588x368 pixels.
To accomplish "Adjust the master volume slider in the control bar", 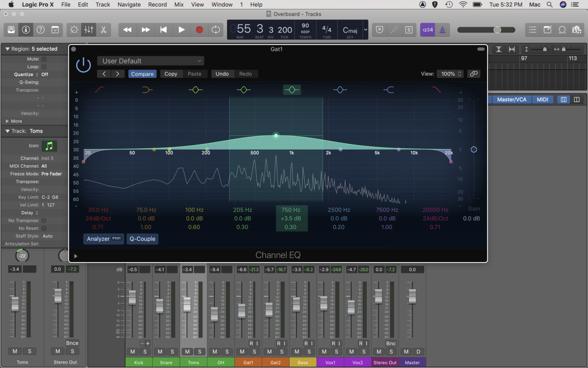I will pos(497,30).
